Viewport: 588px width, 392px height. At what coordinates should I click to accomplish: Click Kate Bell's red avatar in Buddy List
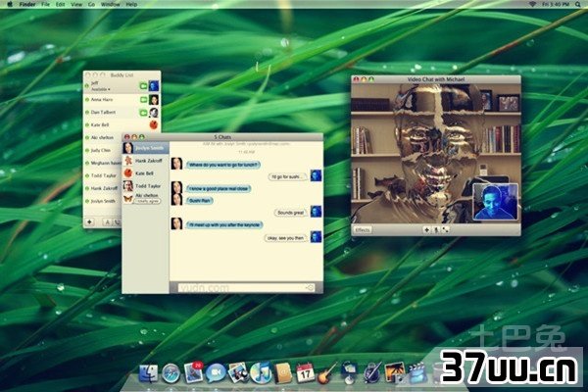point(154,124)
